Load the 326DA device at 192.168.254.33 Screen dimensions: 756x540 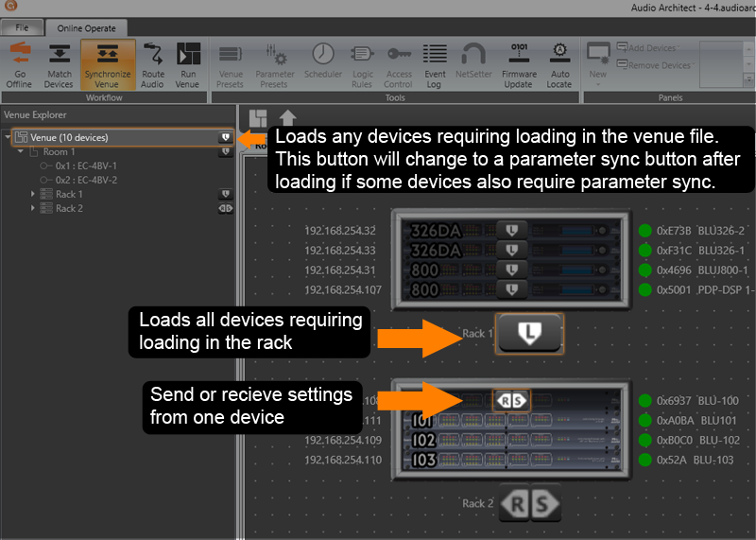coord(511,250)
